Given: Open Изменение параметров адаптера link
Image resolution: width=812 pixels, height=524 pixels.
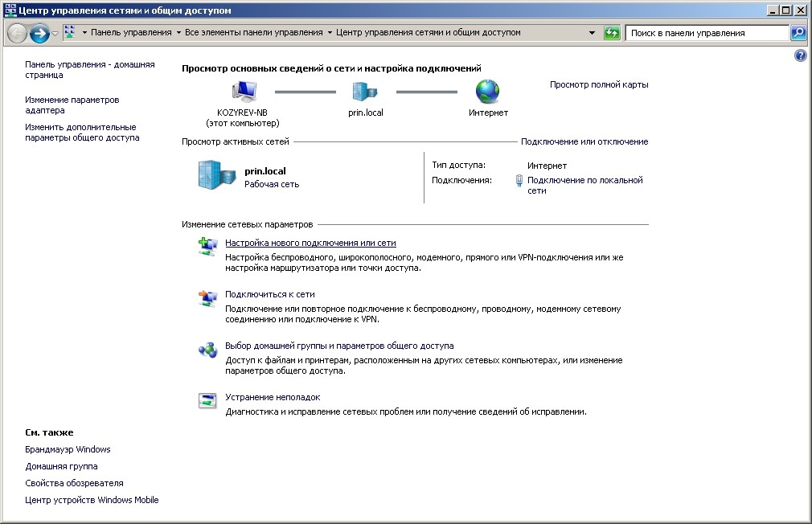Looking at the screenshot, I should coord(72,104).
